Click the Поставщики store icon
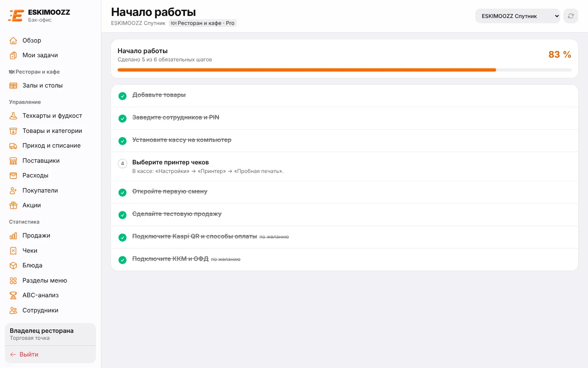 pyautogui.click(x=13, y=161)
